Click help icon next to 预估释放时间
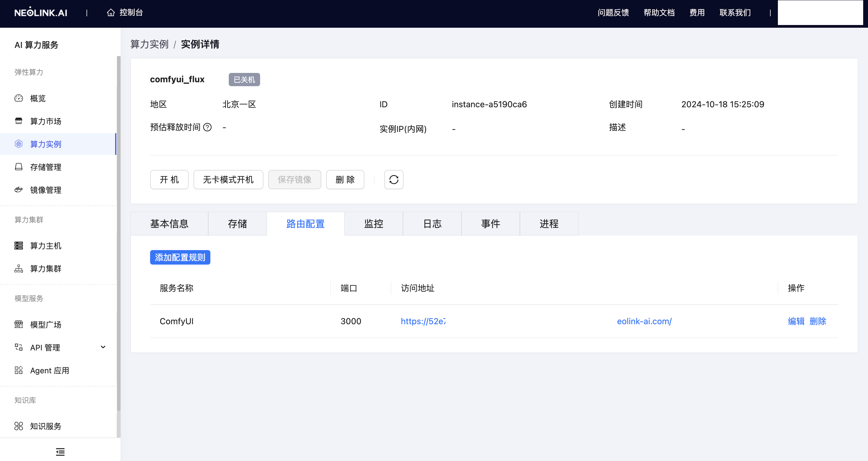This screenshot has height=461, width=868. (208, 127)
